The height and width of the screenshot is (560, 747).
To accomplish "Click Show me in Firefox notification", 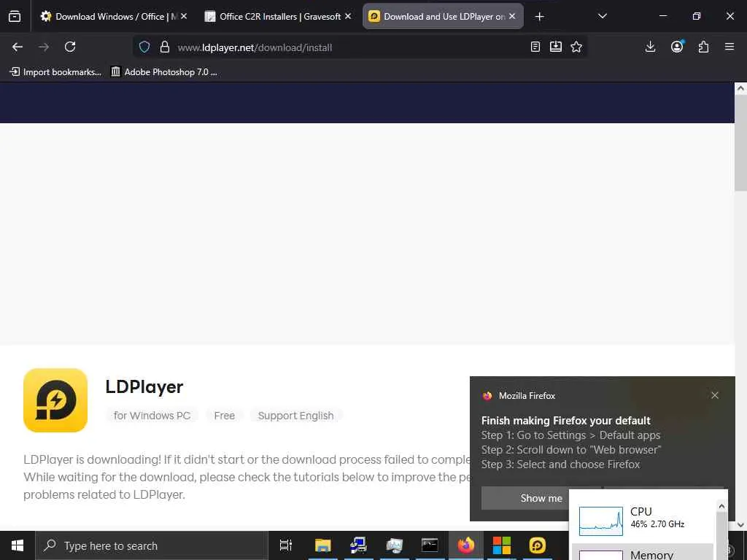I will coord(525,498).
